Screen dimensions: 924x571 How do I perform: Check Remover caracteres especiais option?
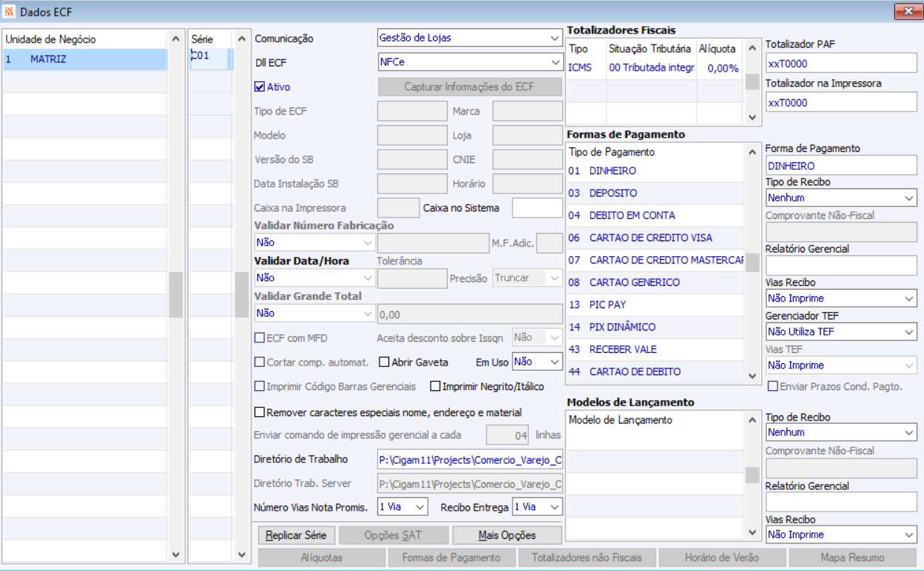[x=260, y=412]
